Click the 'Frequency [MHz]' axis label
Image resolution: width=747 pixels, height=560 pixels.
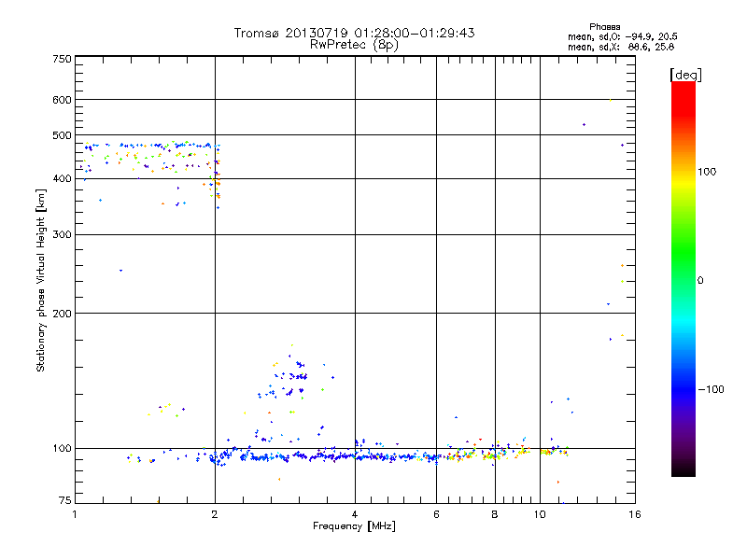click(354, 526)
